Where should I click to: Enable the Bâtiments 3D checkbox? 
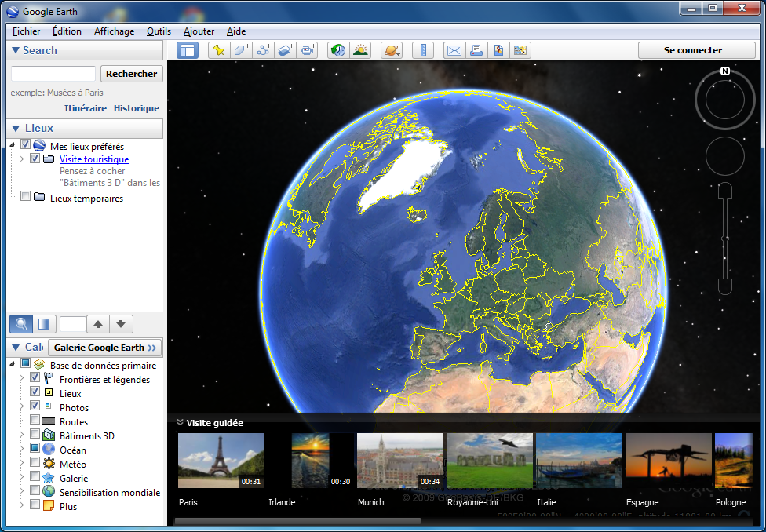(x=35, y=434)
